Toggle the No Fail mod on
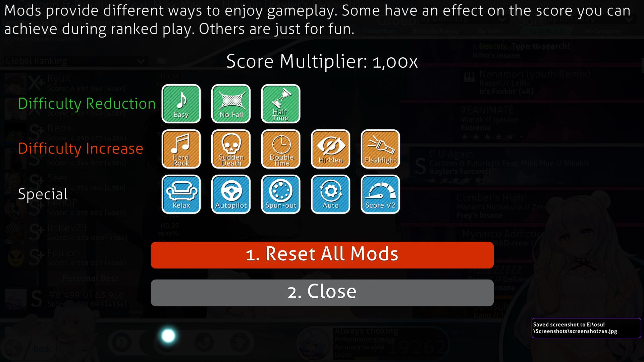 coord(230,103)
